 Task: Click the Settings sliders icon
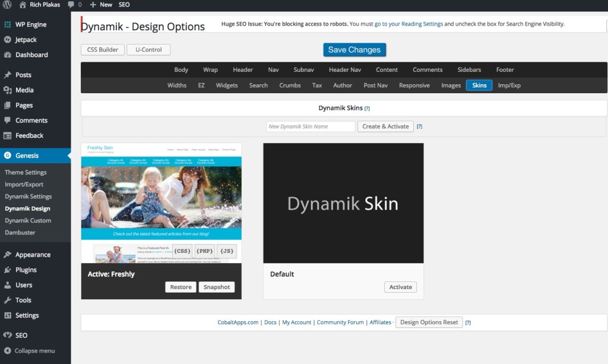tap(7, 315)
